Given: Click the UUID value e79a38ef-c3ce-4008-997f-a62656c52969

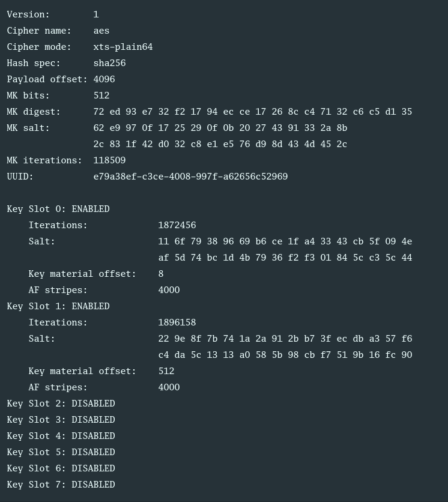Looking at the screenshot, I should (x=190, y=177).
